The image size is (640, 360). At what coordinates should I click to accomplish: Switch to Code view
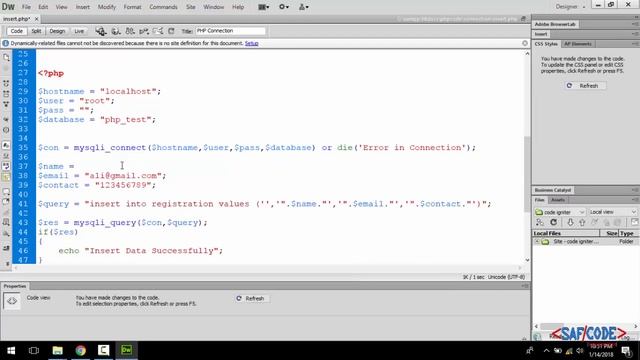17,31
